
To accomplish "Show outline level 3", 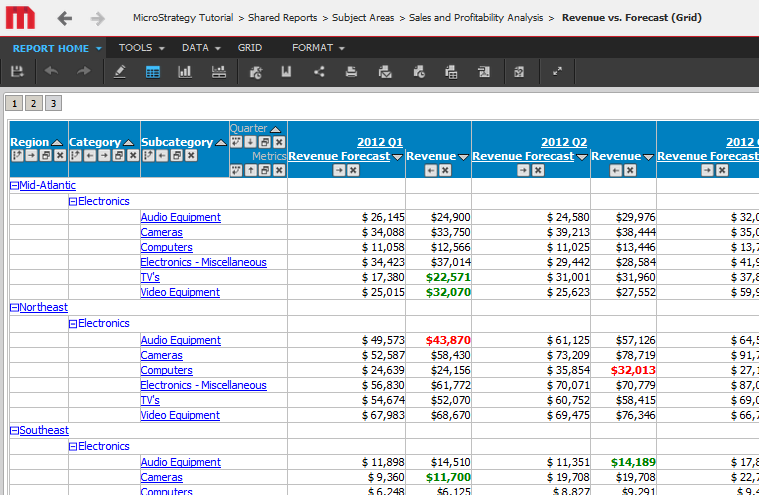I will click(53, 103).
